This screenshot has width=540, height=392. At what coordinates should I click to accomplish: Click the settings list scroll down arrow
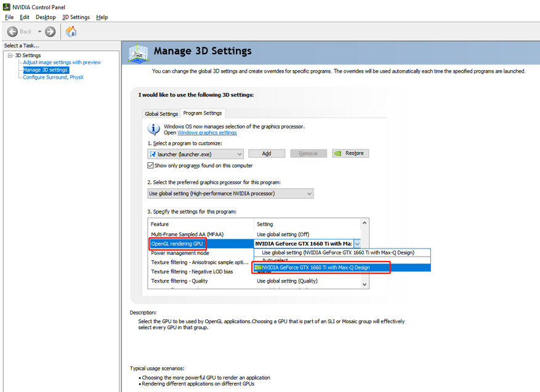click(x=365, y=284)
